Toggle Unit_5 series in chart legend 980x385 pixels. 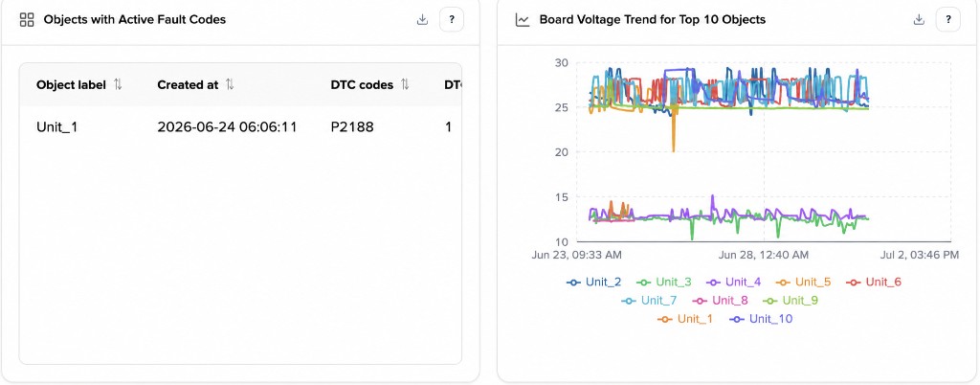point(804,282)
